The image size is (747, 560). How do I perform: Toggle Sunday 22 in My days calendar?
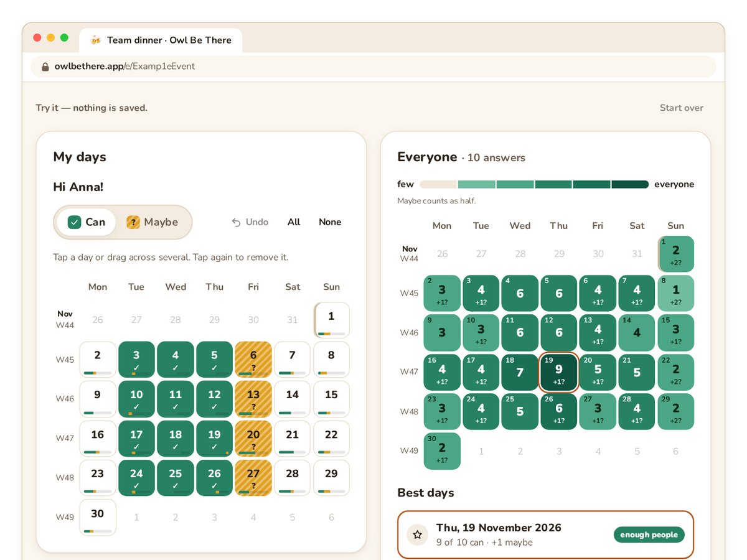click(x=332, y=439)
